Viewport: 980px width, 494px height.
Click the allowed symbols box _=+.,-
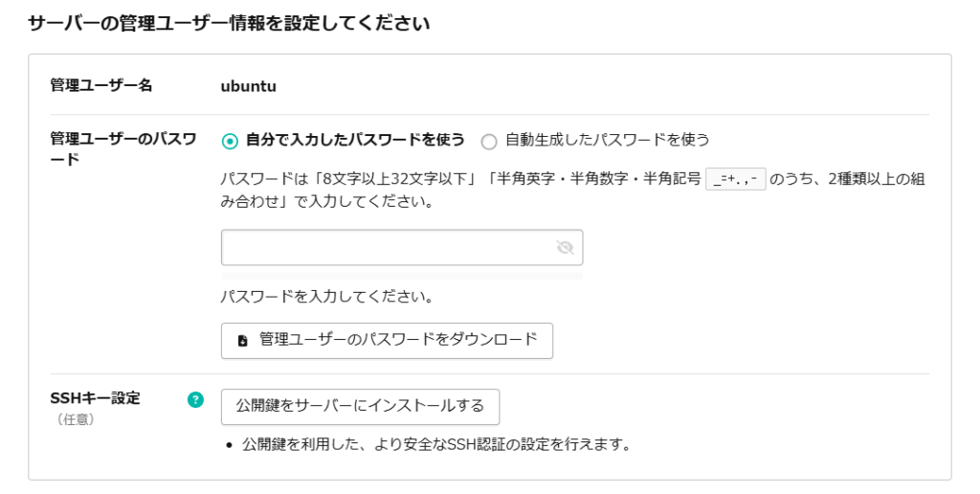(x=736, y=179)
